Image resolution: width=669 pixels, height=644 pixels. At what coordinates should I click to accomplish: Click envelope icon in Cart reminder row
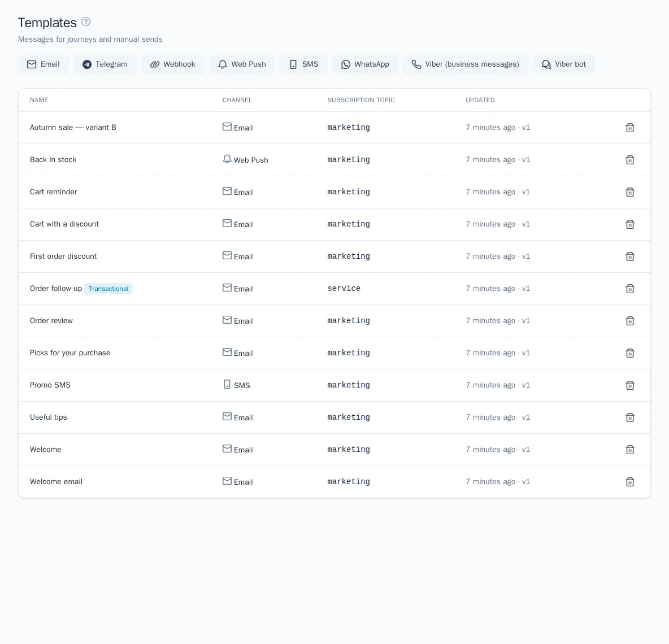227,191
